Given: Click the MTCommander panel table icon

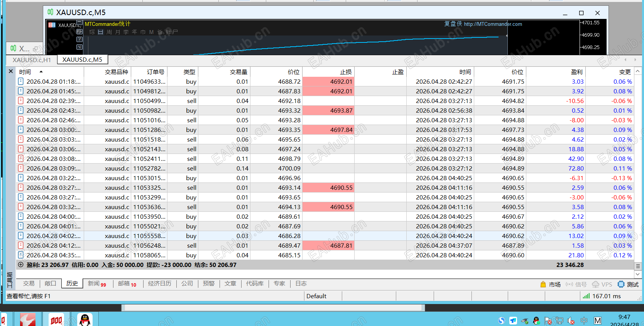Looking at the screenshot, I should [x=52, y=25].
